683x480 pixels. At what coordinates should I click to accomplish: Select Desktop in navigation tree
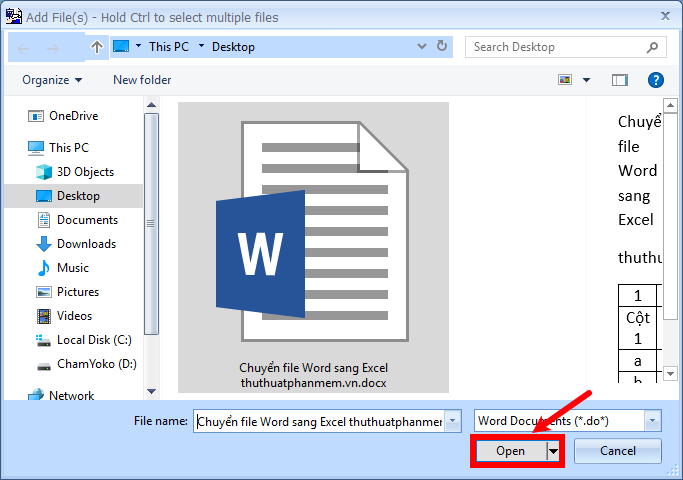tap(73, 196)
